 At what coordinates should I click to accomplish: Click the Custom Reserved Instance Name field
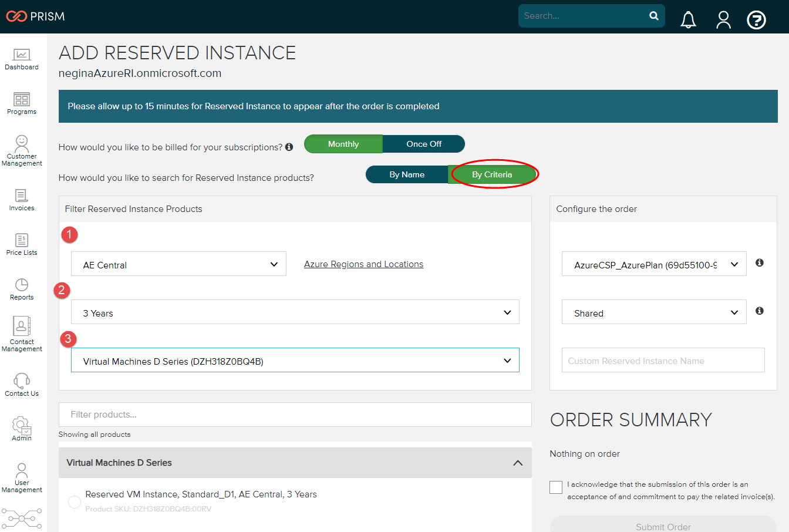(663, 361)
